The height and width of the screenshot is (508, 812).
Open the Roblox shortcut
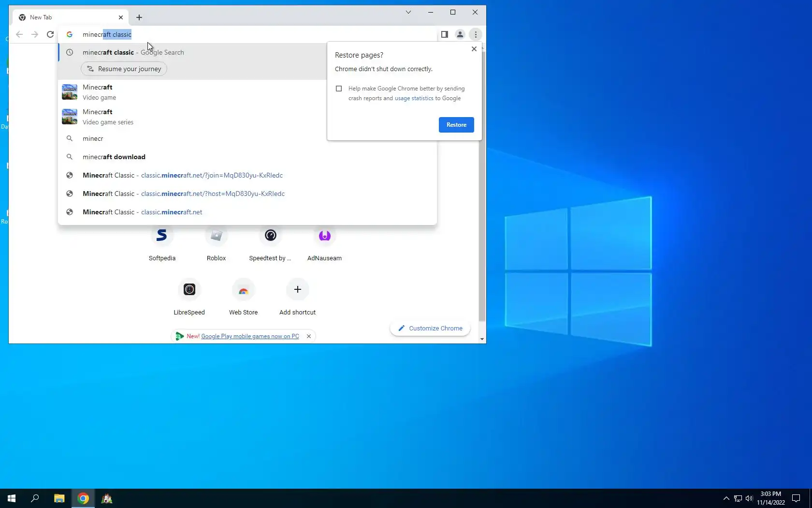216,244
